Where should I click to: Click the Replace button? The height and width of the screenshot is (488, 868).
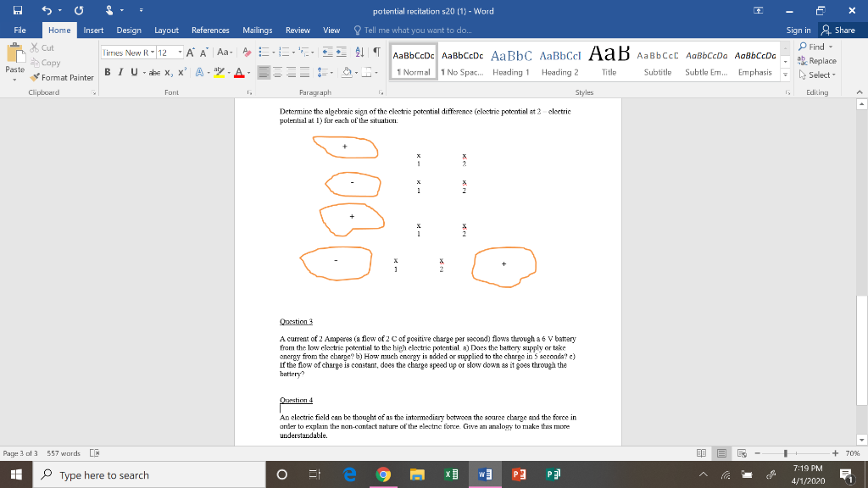pos(817,61)
